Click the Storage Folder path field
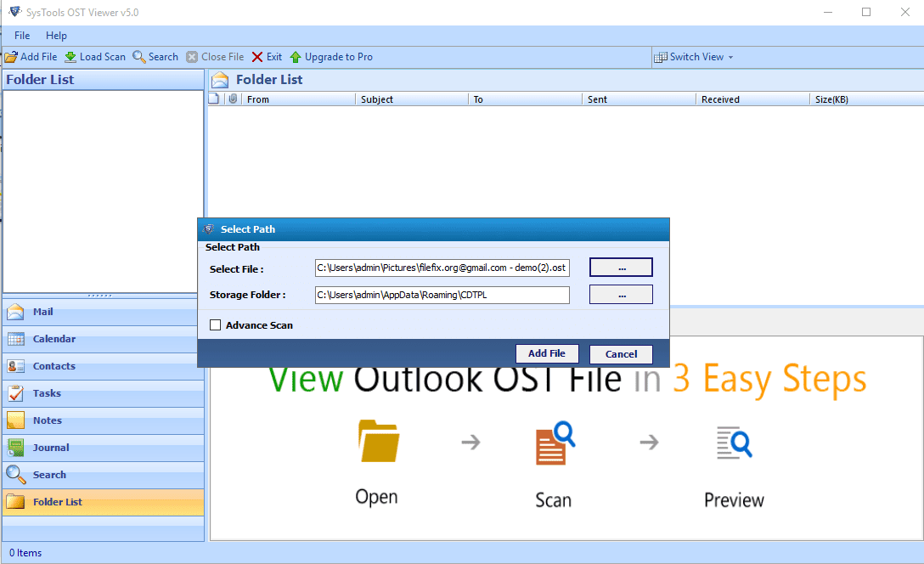 pos(442,295)
